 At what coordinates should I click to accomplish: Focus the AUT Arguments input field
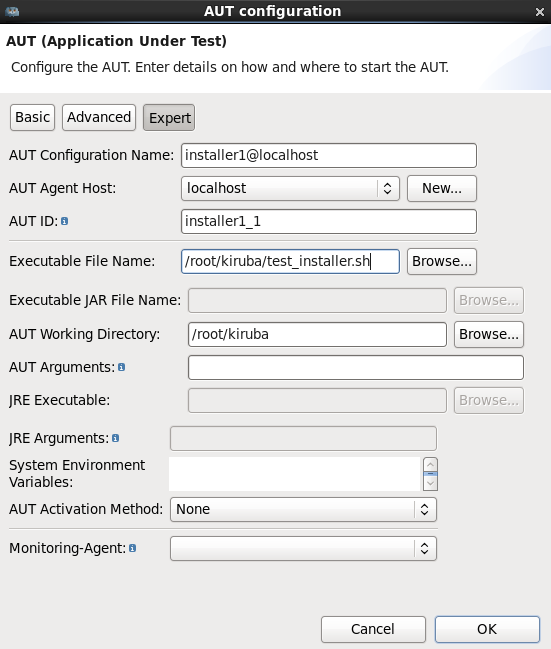pos(356,368)
